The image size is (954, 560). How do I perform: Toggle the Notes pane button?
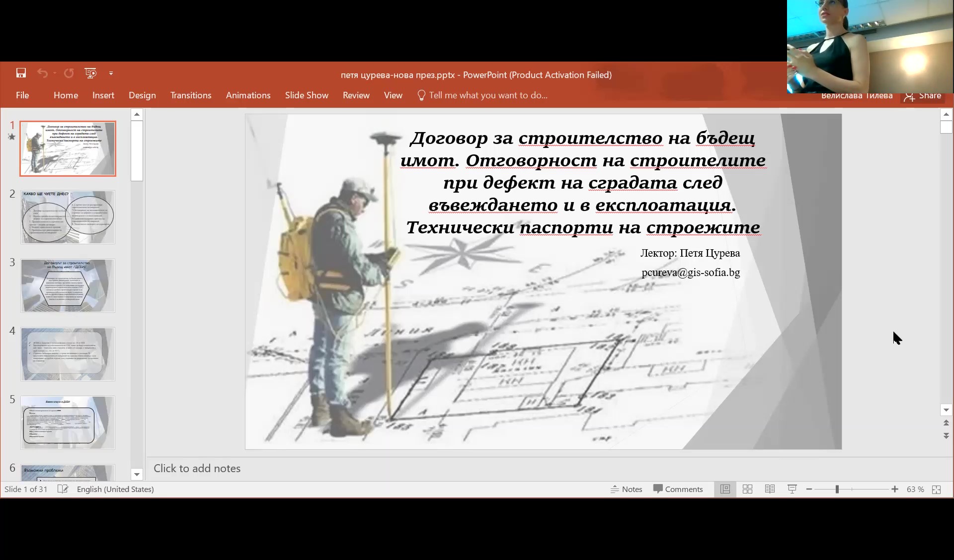(627, 490)
